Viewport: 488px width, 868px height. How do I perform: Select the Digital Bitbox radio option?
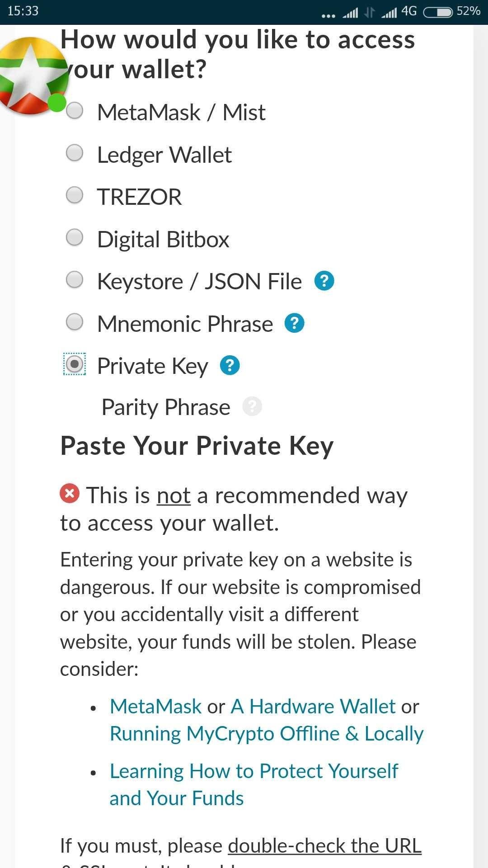(75, 237)
